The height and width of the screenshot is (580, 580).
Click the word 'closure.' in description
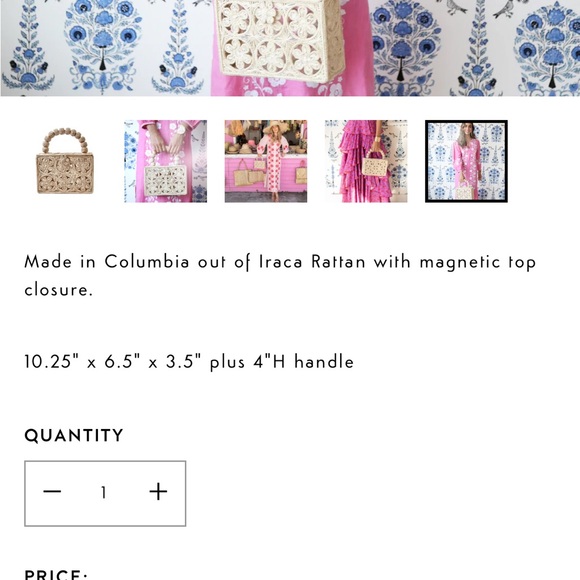click(x=58, y=290)
